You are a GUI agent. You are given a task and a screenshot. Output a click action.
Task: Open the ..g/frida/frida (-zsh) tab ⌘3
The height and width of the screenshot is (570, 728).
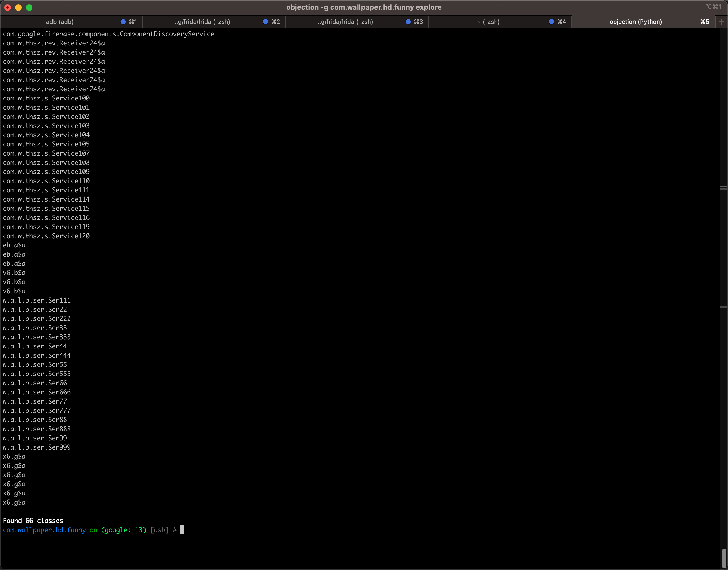(x=357, y=22)
